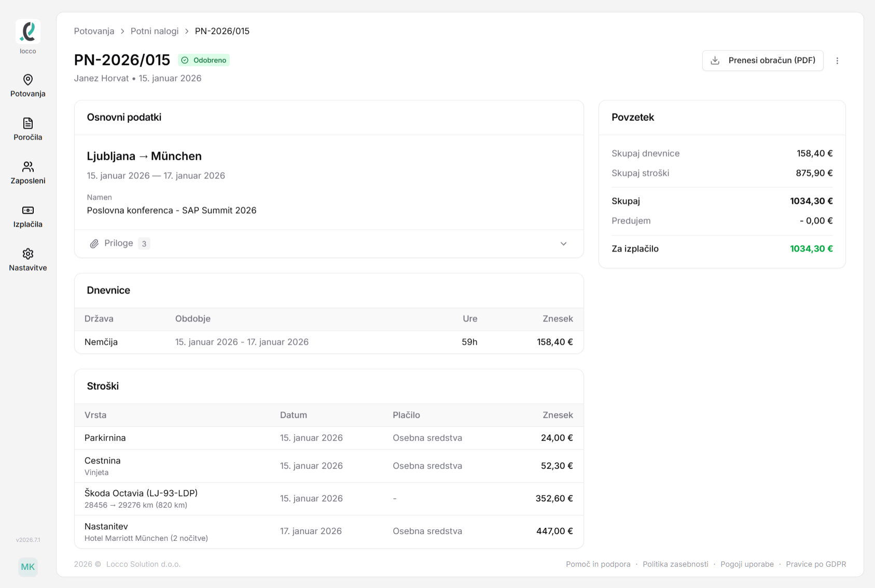Click the Ure column header

pos(470,319)
